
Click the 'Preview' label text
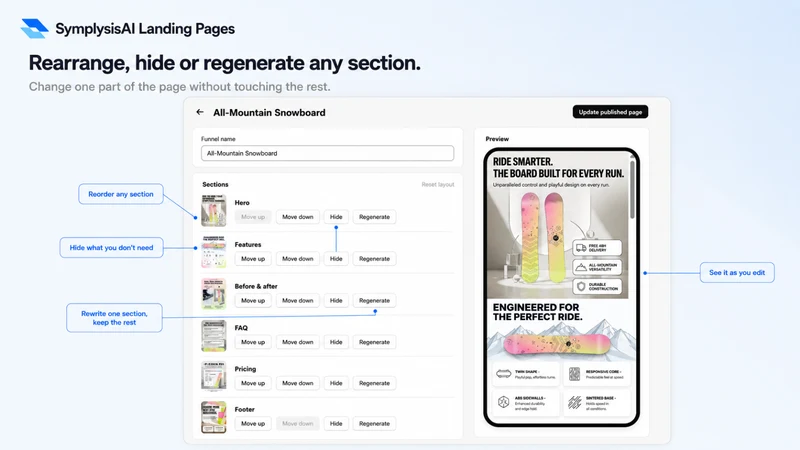point(497,139)
